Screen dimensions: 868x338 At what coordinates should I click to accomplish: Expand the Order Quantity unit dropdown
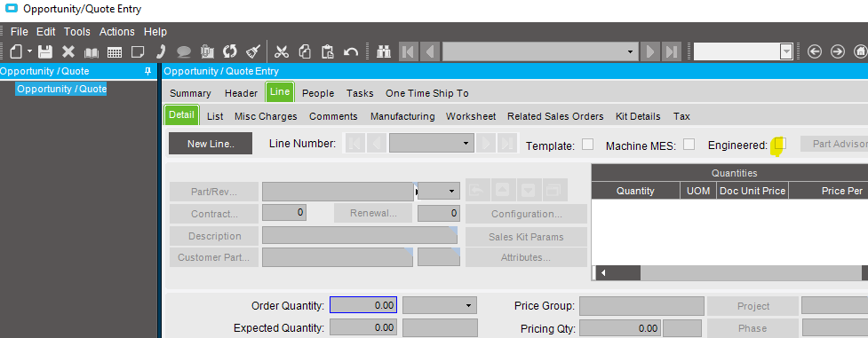pyautogui.click(x=440, y=305)
